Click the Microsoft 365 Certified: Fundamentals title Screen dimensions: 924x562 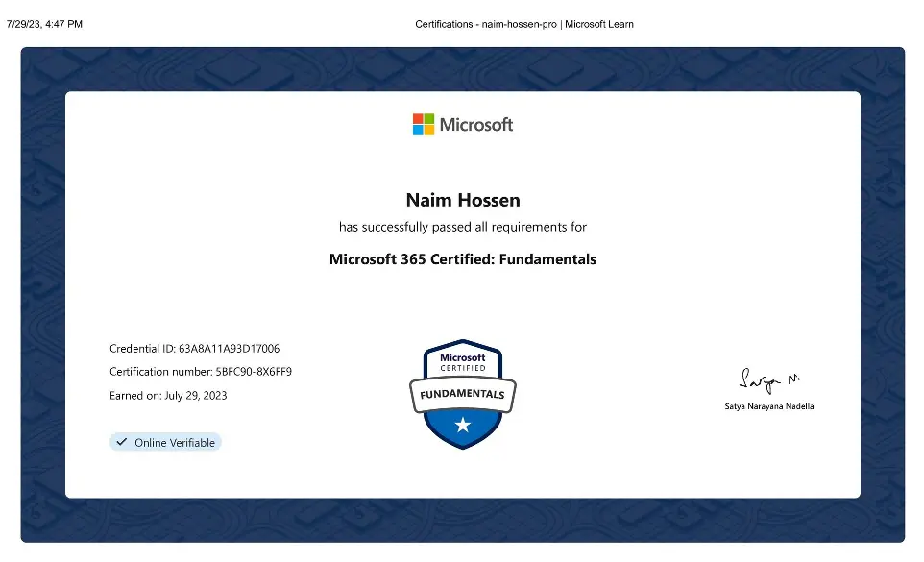coord(463,259)
